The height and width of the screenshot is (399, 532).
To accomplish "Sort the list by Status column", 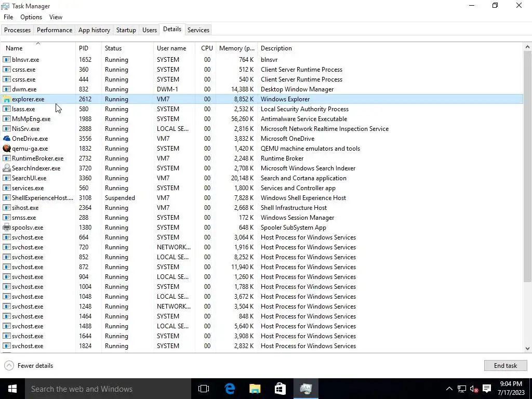I will (x=128, y=48).
